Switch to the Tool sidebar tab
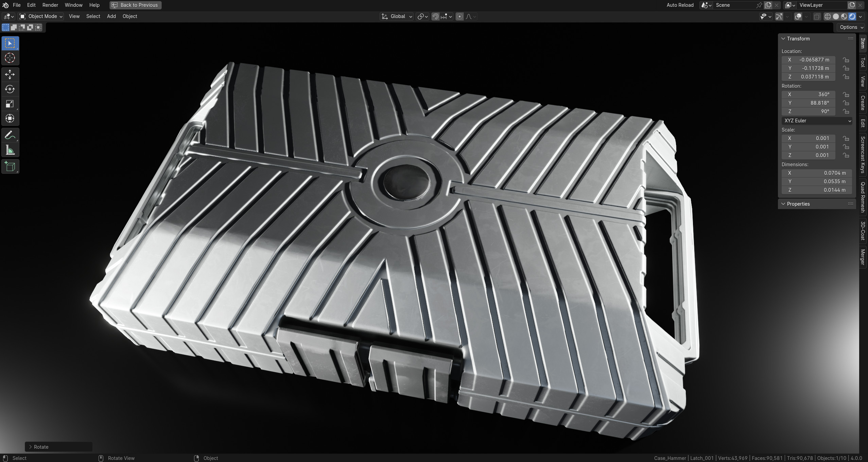This screenshot has height=462, width=868. click(863, 63)
